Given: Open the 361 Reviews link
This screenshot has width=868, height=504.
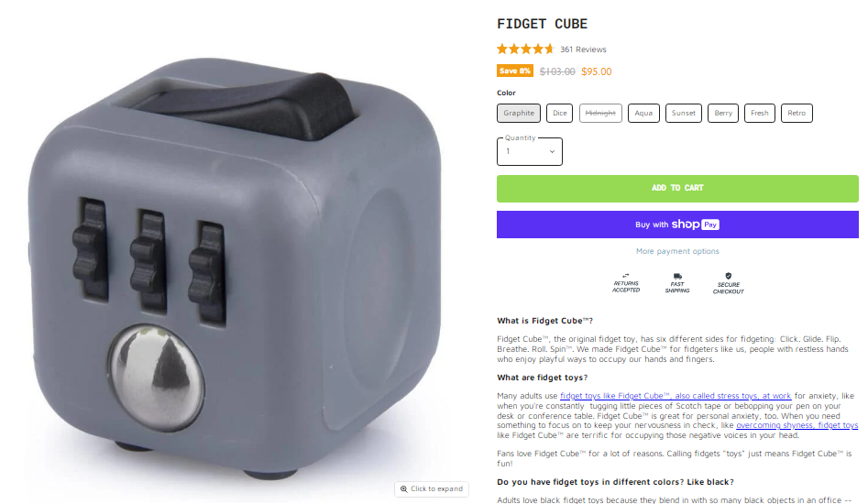Looking at the screenshot, I should point(583,49).
